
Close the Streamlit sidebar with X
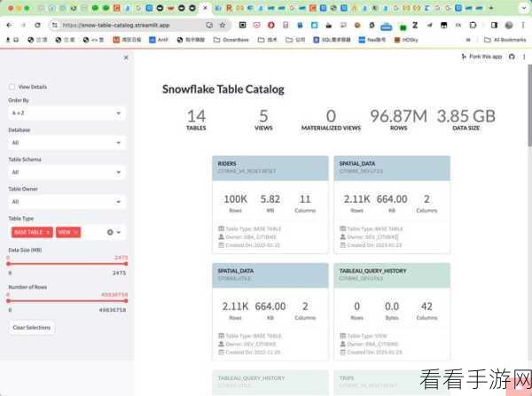126,58
